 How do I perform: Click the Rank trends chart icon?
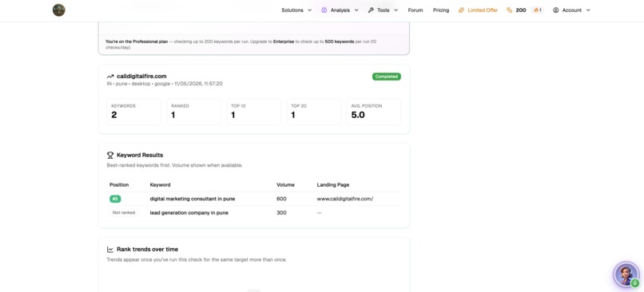click(110, 250)
